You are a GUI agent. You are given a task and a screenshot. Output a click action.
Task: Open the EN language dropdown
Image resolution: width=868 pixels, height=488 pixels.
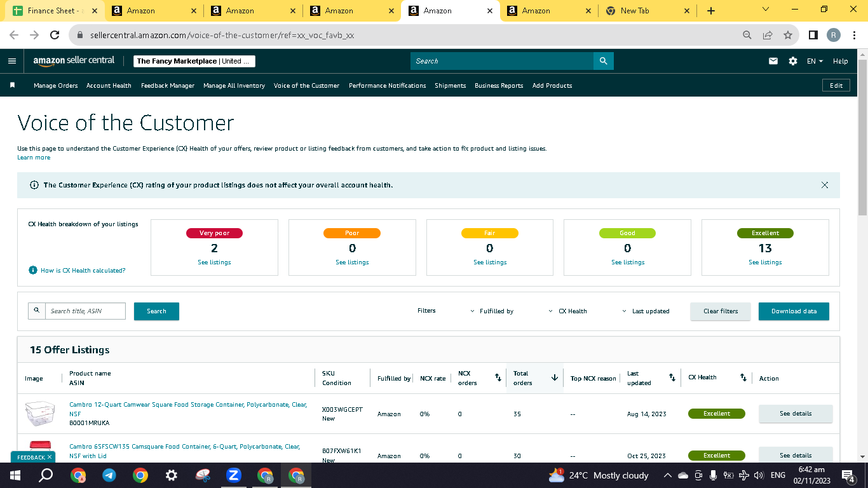pos(815,61)
